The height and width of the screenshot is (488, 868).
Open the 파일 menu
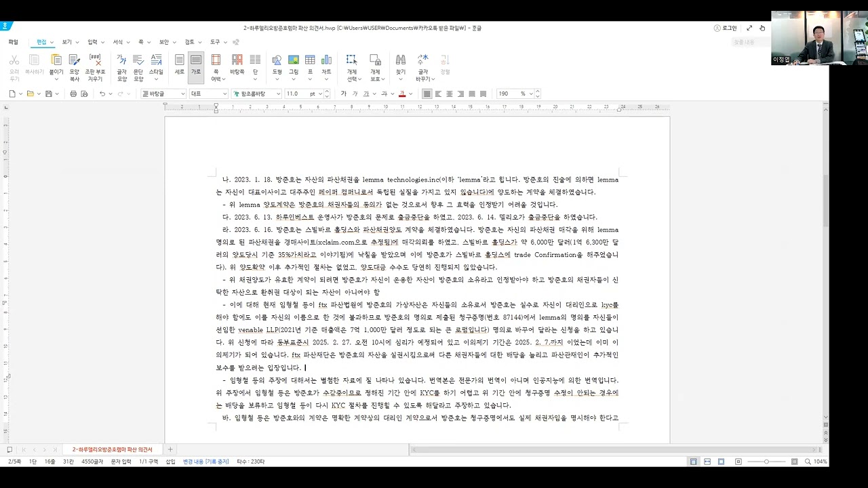click(14, 42)
